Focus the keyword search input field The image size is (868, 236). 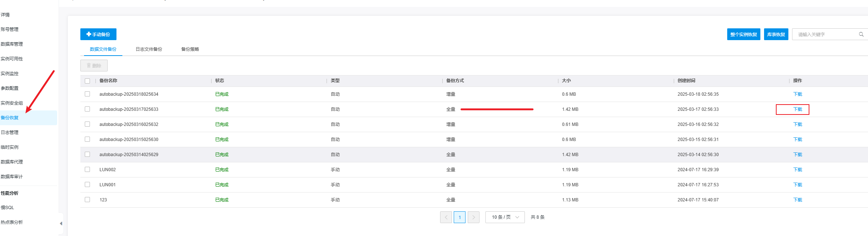tap(826, 34)
